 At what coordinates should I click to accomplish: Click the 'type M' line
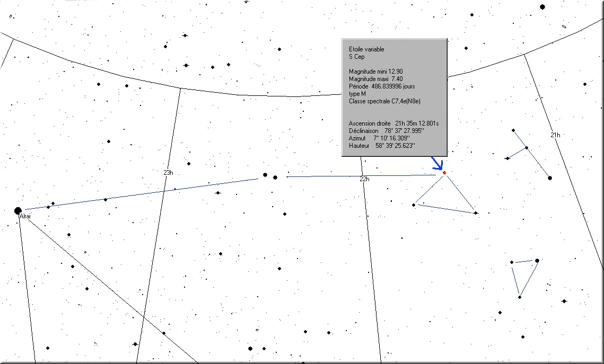[357, 94]
